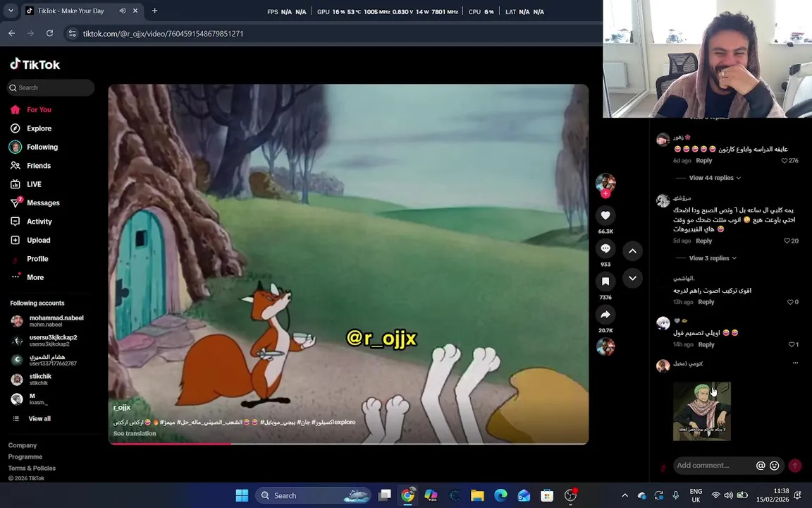
Task: Post the comment with red arrow button
Action: pyautogui.click(x=794, y=466)
